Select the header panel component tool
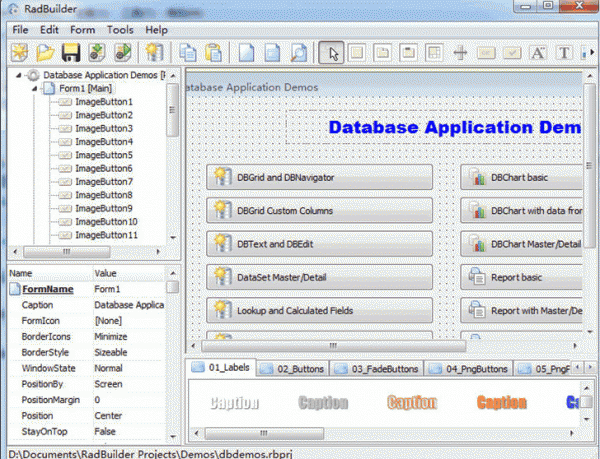The height and width of the screenshot is (459, 600). click(x=408, y=52)
